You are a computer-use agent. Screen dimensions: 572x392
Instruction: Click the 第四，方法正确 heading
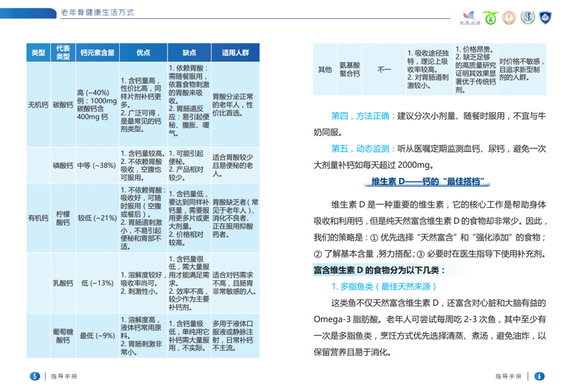tap(364, 116)
